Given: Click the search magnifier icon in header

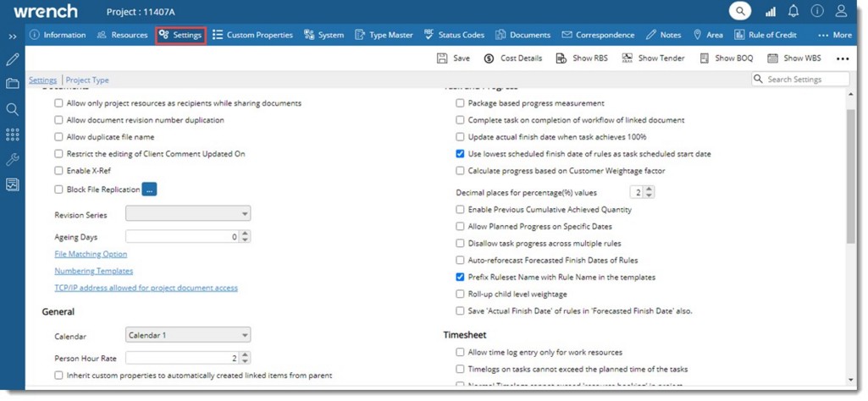Looking at the screenshot, I should tap(740, 12).
